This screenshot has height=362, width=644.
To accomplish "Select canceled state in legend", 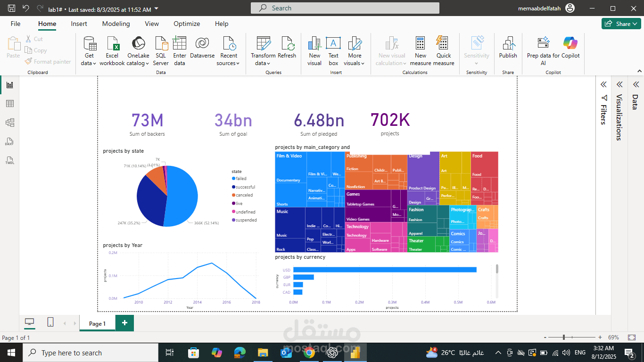I will tap(242, 195).
